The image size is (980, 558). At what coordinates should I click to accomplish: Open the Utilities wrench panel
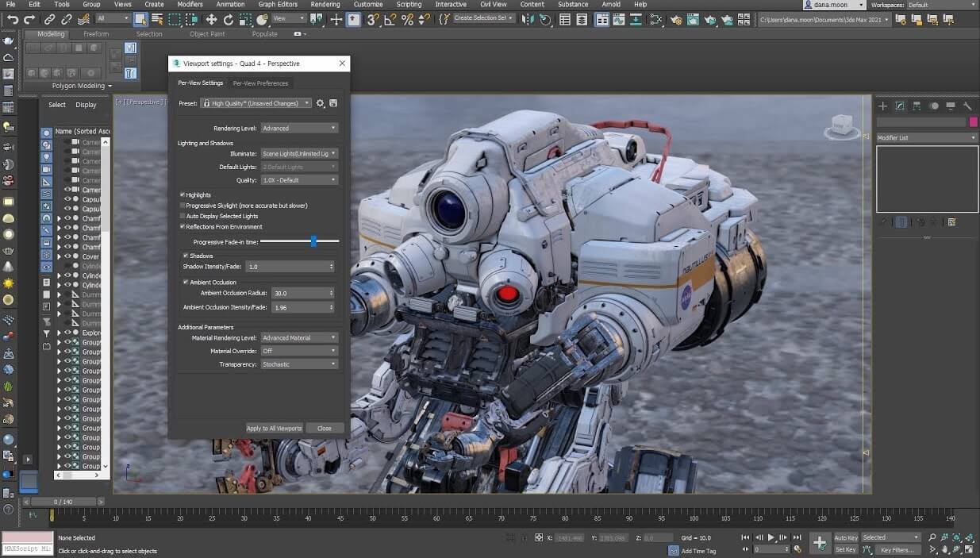click(x=967, y=106)
